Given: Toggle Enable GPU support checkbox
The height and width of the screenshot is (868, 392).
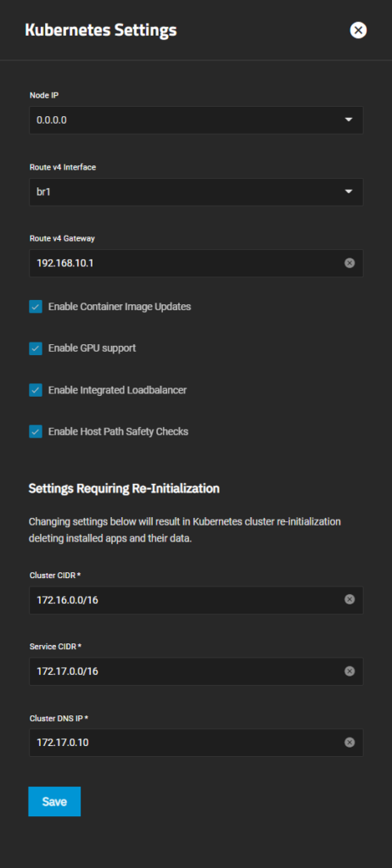Looking at the screenshot, I should tap(36, 348).
